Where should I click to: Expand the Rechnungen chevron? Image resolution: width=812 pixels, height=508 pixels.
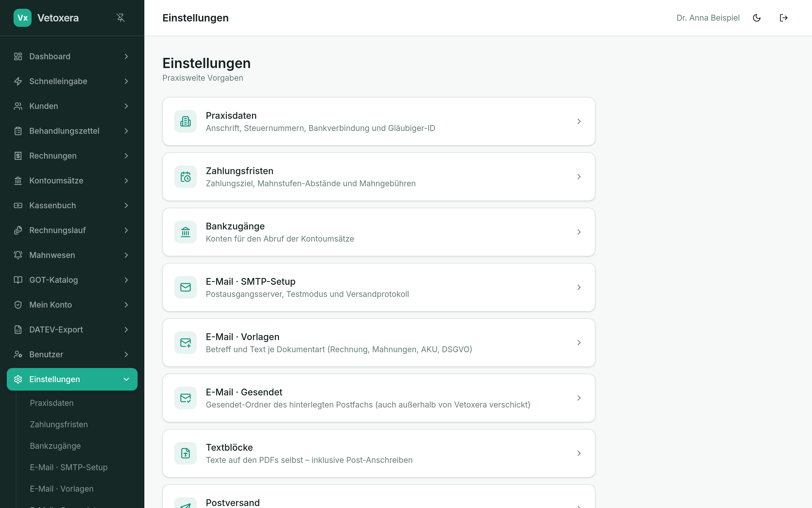126,156
